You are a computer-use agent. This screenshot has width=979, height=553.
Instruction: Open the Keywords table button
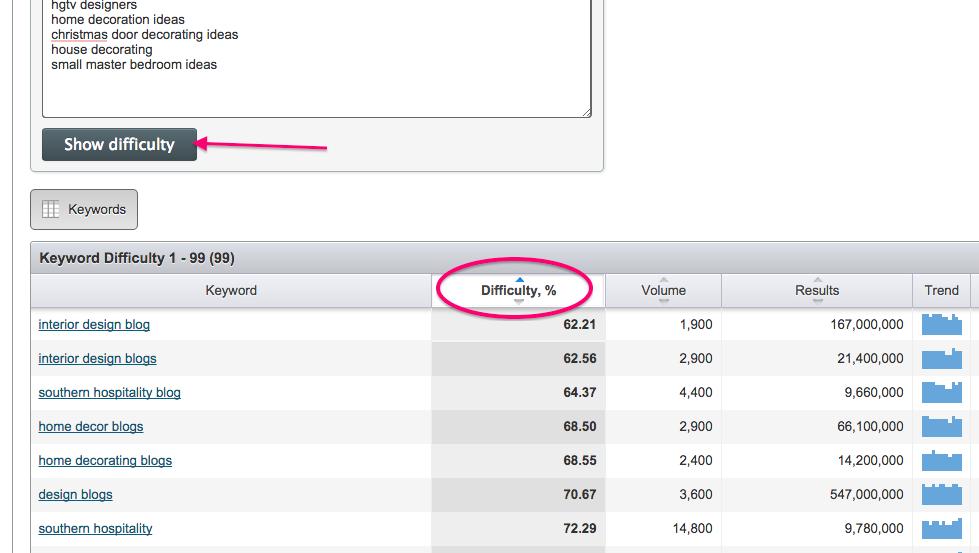tap(84, 209)
